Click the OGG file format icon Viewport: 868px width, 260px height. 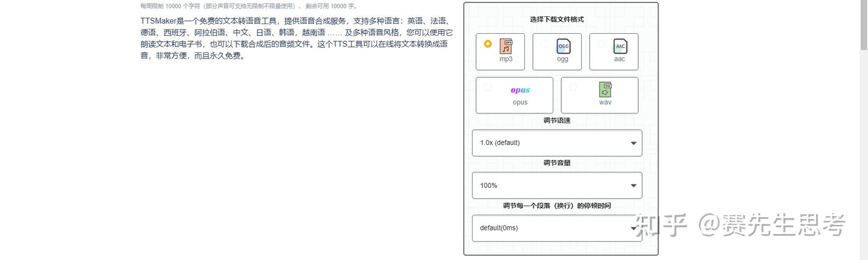pyautogui.click(x=563, y=46)
